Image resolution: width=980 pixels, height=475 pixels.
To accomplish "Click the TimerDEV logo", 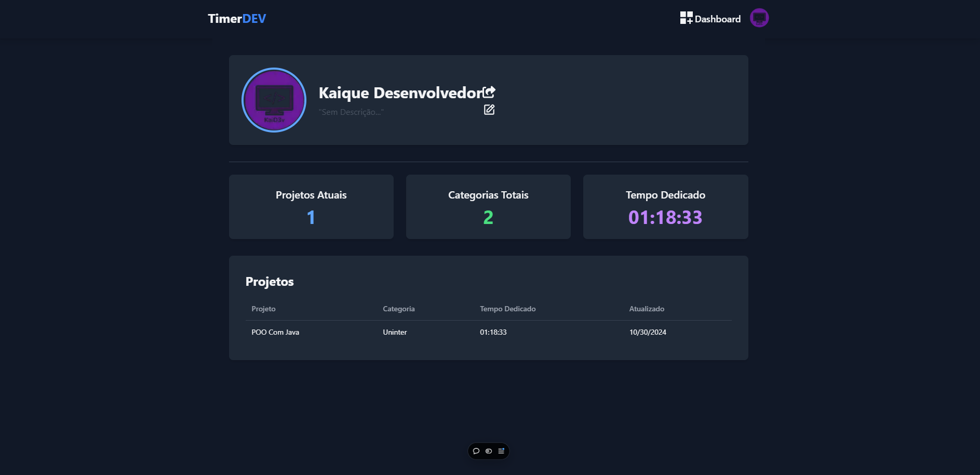I will coord(237,18).
